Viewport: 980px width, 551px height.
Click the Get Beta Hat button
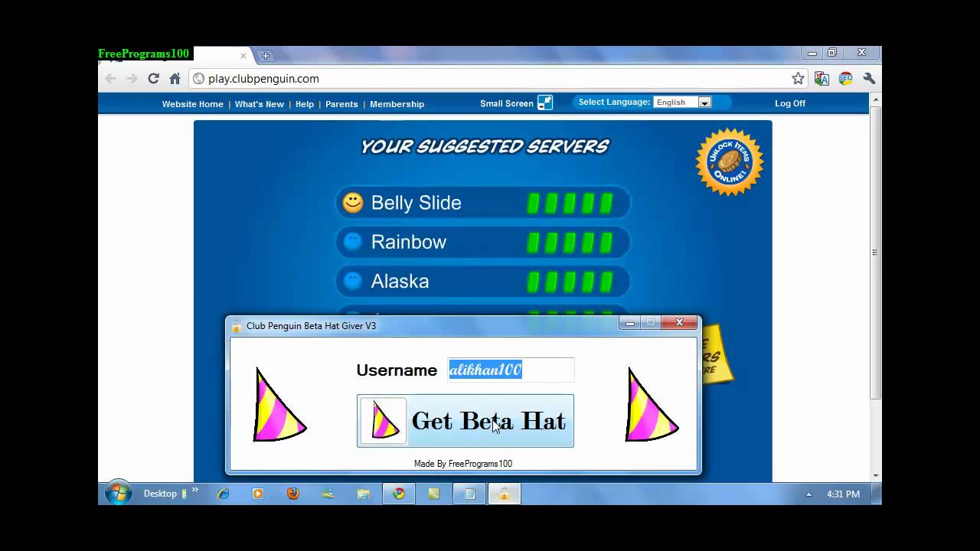click(x=465, y=421)
